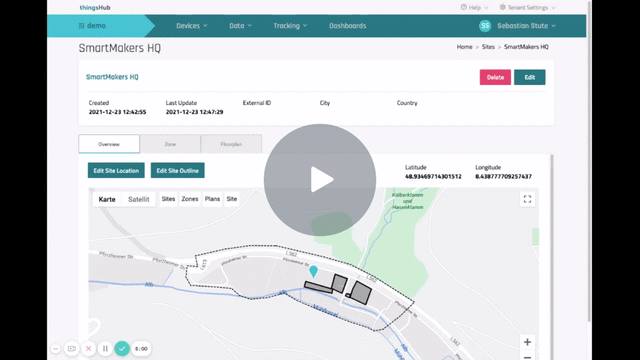This screenshot has height=360, width=640.
Task: Toggle the Sites map layer
Action: coord(168,199)
